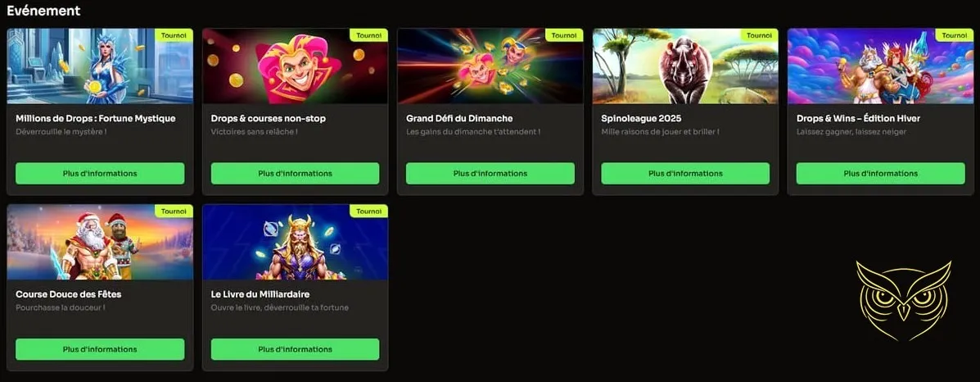Select the Le Livre du Milliardaire banner
The image size is (980, 382).
click(x=295, y=243)
